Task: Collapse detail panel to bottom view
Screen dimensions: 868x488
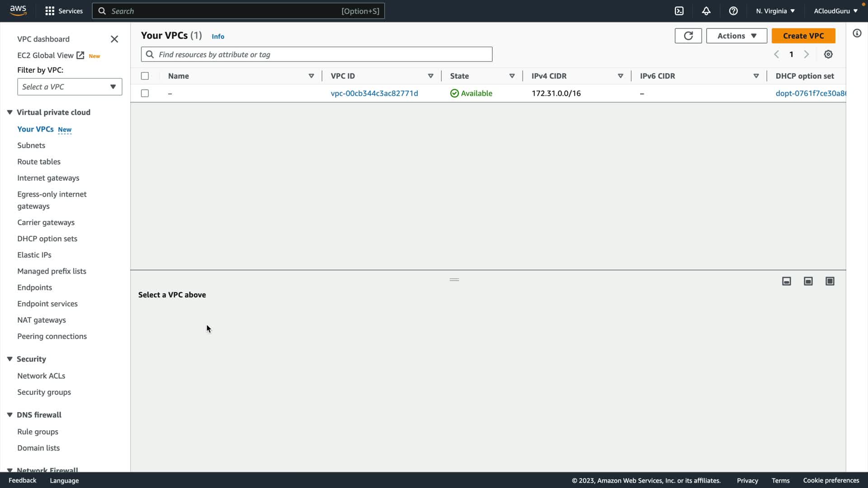Action: [x=787, y=281]
